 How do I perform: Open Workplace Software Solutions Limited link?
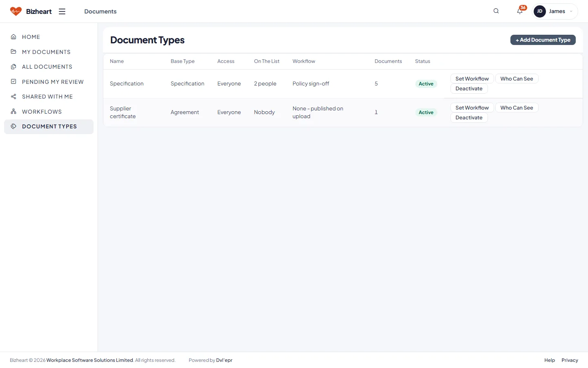click(x=90, y=360)
